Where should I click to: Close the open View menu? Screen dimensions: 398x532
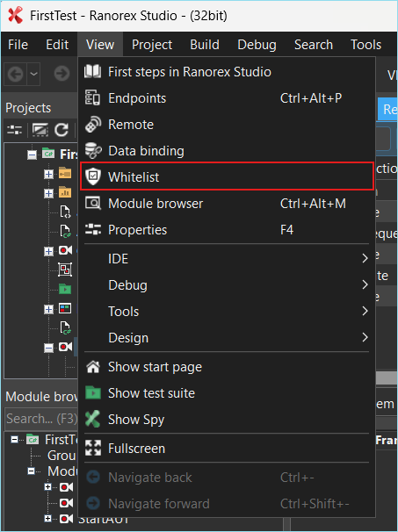coord(100,45)
